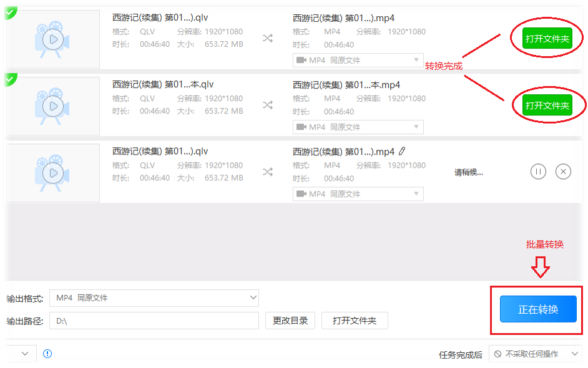Screen dimensions: 588x368
Task: Click the convert arrows icon in the first row
Action: pyautogui.click(x=267, y=38)
